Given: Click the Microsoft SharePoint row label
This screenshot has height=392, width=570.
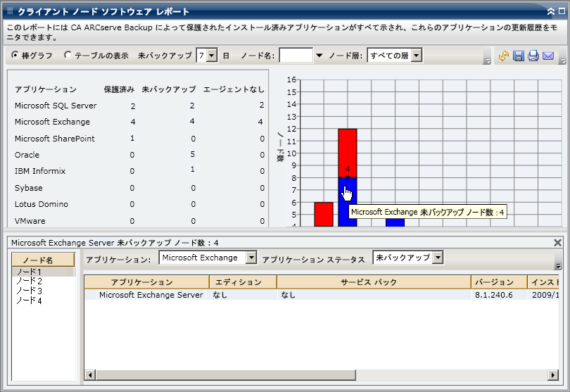Looking at the screenshot, I should click(x=54, y=139).
